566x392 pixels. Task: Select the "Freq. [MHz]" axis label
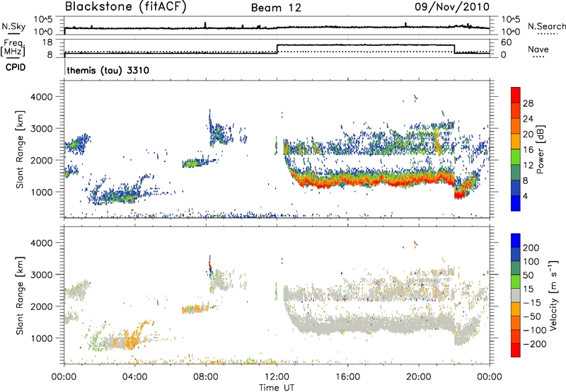pos(13,47)
